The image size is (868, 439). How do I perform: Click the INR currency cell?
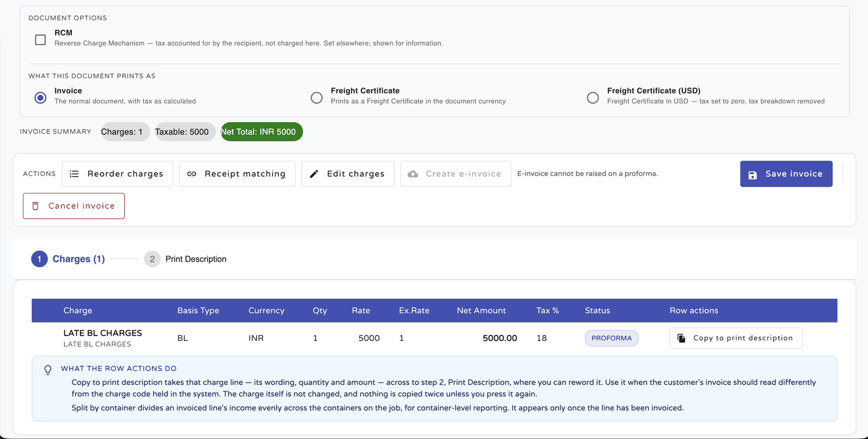[x=256, y=338]
